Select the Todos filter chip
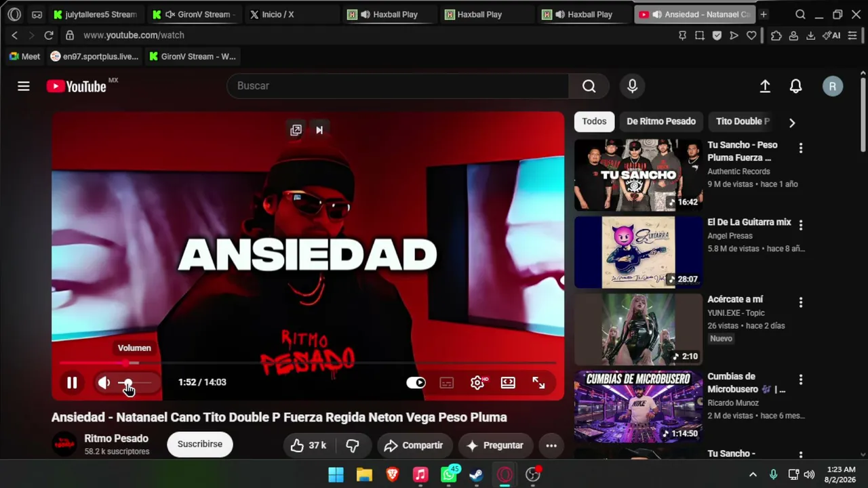 594,121
